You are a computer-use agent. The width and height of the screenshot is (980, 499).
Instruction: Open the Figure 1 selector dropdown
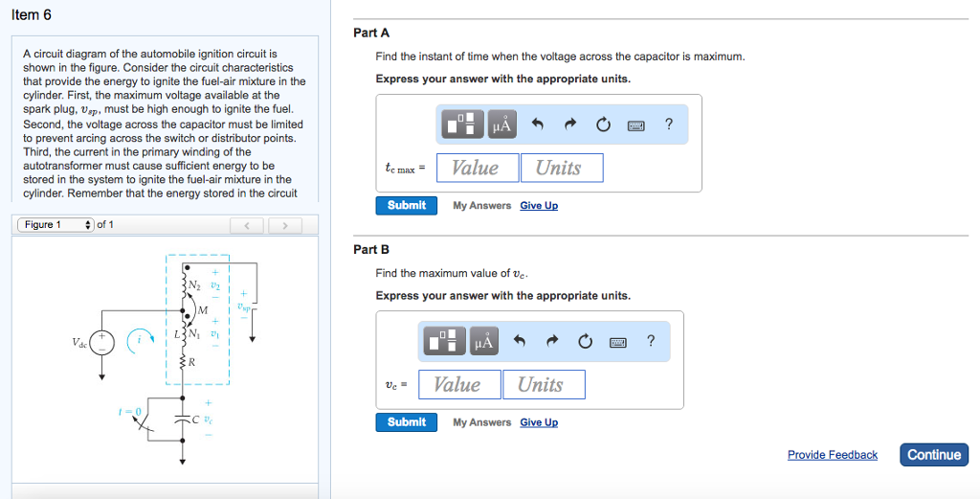click(x=56, y=224)
